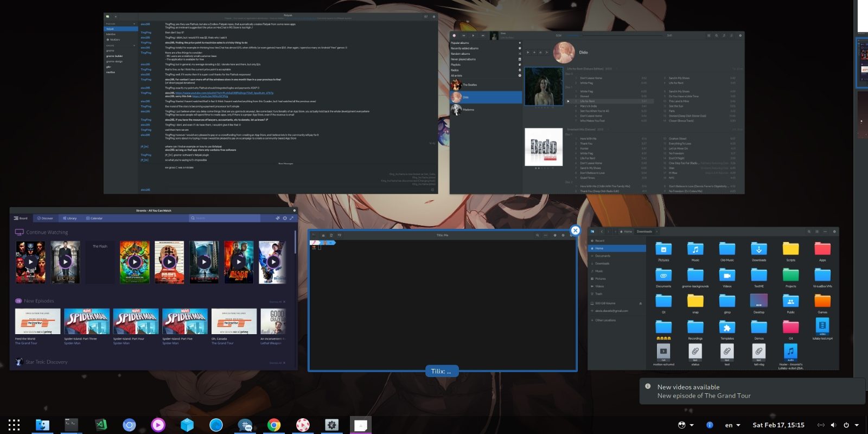Image resolution: width=868 pixels, height=434 pixels.
Task: Click the volume speaker icon in top bar
Action: (x=833, y=425)
